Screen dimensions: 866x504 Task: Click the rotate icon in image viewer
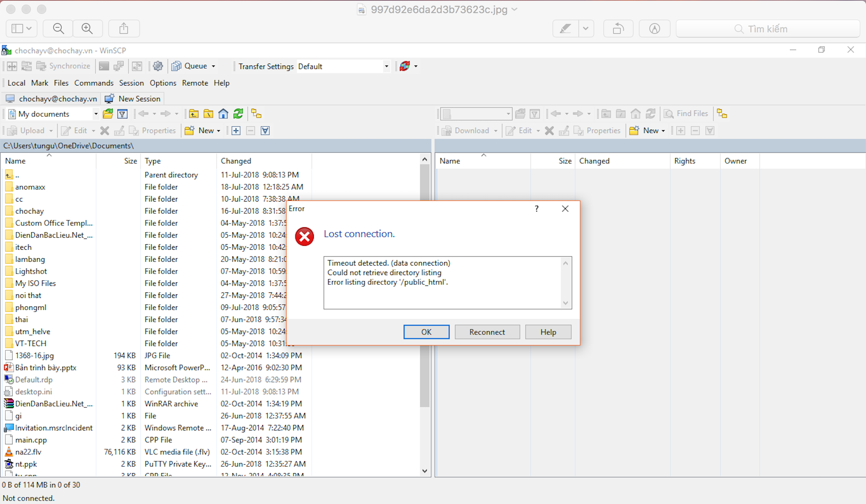[x=618, y=29]
